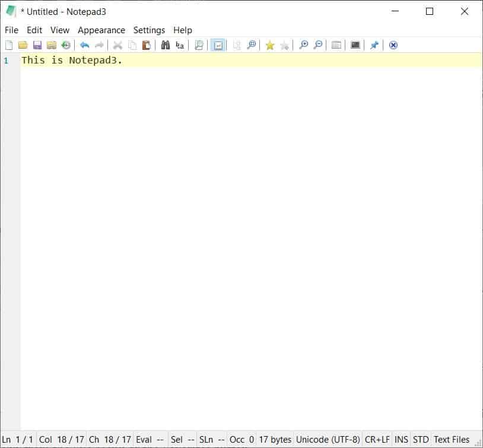
Task: Redo the last undone edit
Action: click(98, 45)
